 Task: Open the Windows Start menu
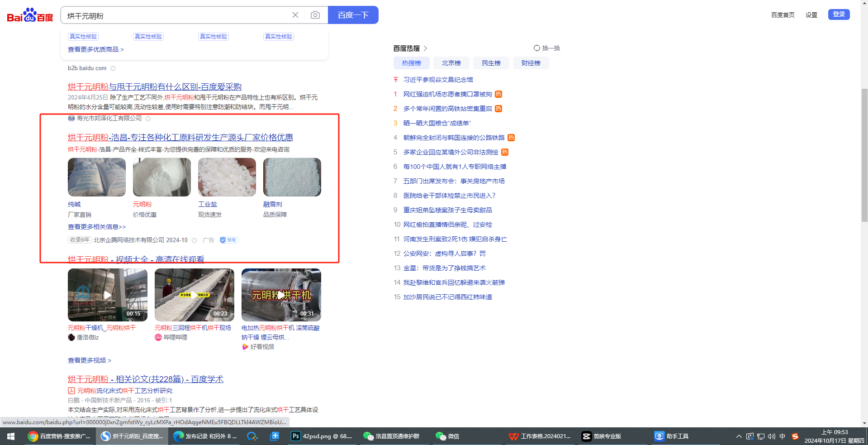pos(11,436)
